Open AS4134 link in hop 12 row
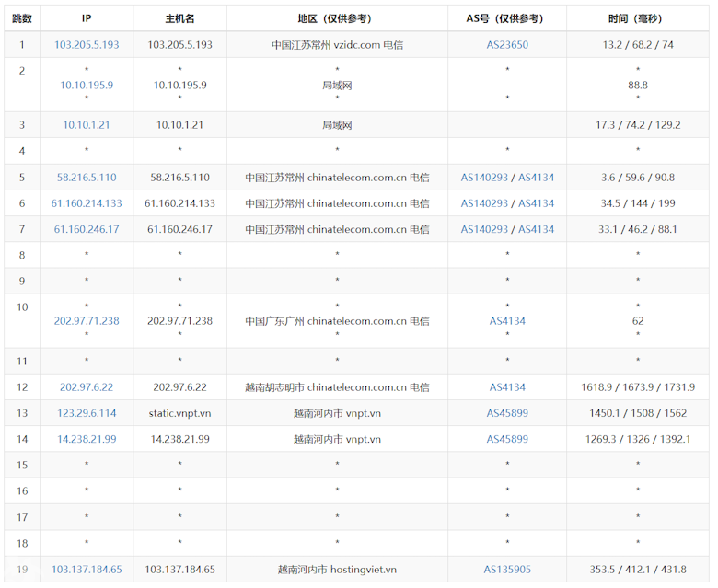Image resolution: width=718 pixels, height=588 pixels. (x=507, y=387)
